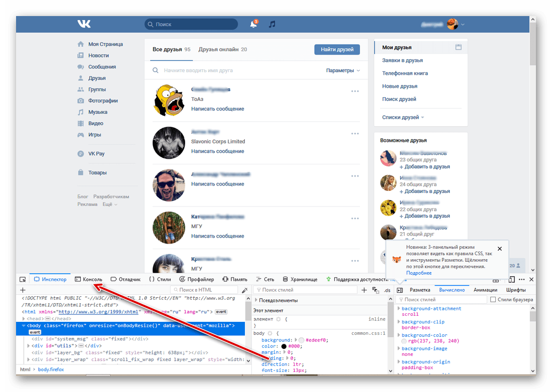Switch to Консоль tab
Screen dimensions: 552x392
(x=88, y=280)
